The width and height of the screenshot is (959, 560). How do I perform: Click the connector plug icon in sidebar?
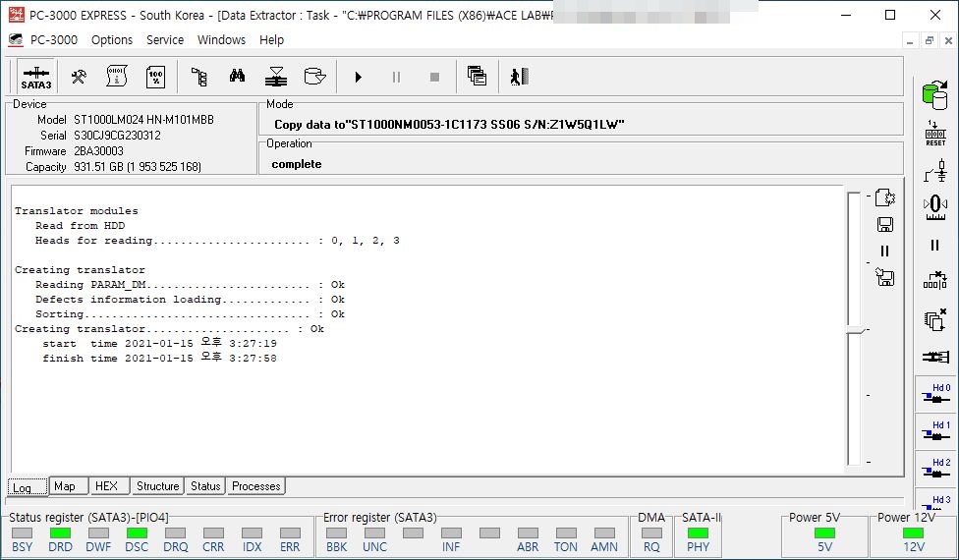click(x=934, y=357)
